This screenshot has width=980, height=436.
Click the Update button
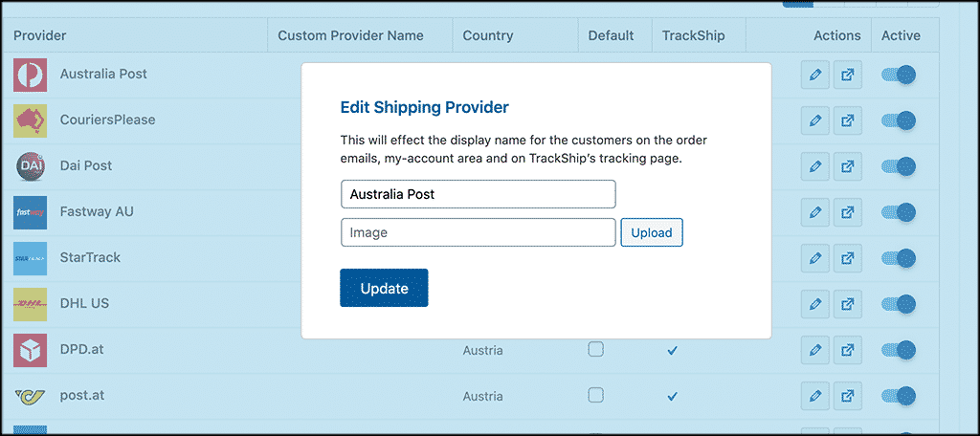point(384,288)
